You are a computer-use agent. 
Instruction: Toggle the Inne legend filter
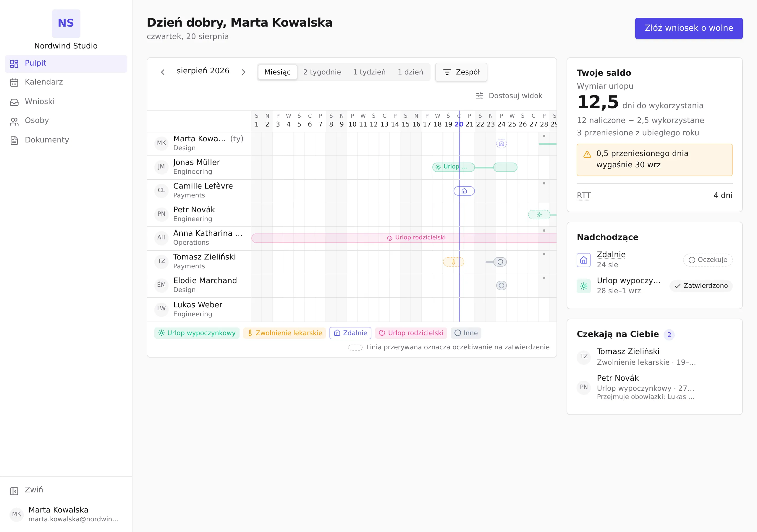[x=466, y=333]
